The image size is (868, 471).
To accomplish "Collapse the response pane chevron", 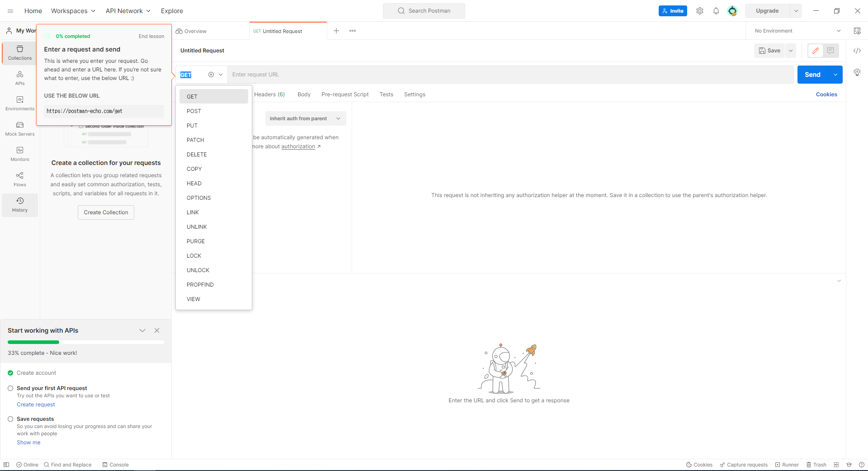I will pos(839,281).
